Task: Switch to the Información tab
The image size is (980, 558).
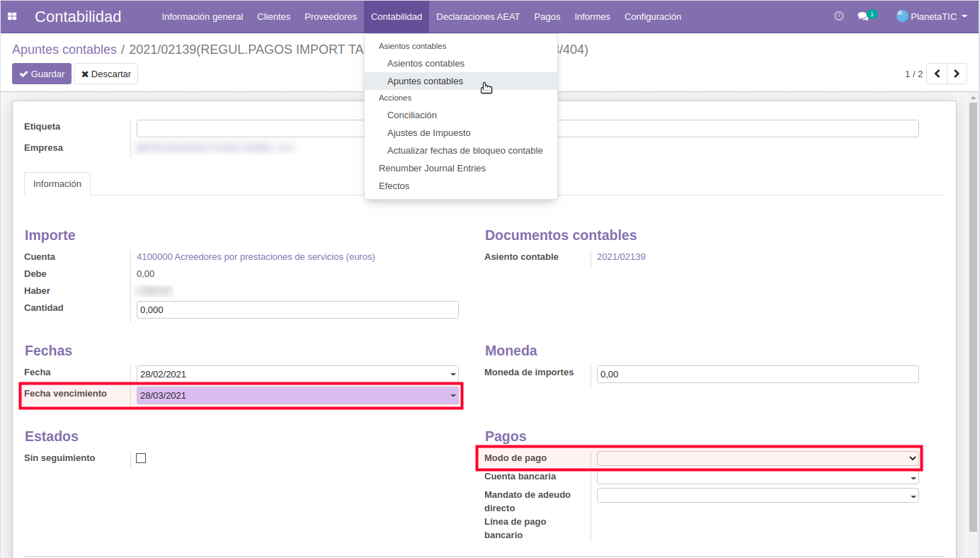Action: (x=57, y=183)
